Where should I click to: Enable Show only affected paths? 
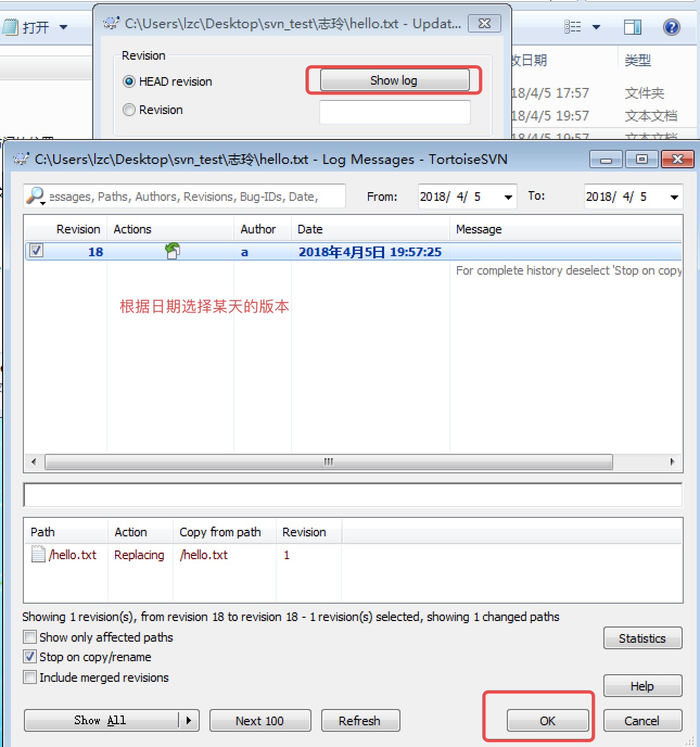30,637
